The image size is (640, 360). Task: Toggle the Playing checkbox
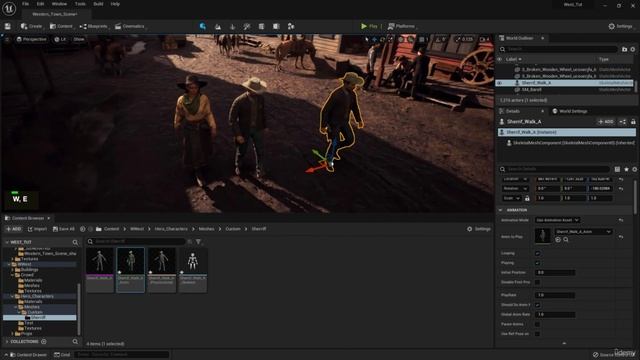tap(538, 263)
